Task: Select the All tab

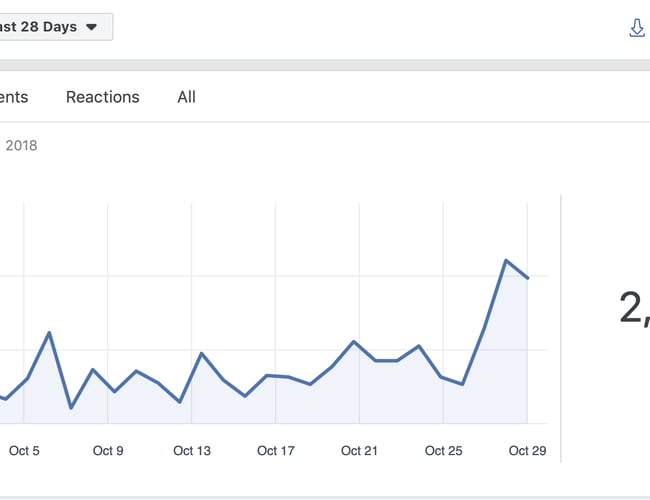Action: point(186,97)
